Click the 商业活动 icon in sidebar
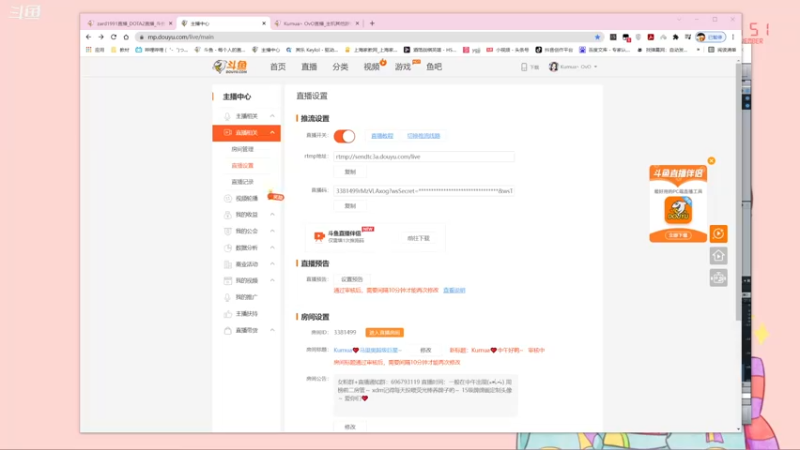Image resolution: width=800 pixels, height=450 pixels. click(x=228, y=264)
